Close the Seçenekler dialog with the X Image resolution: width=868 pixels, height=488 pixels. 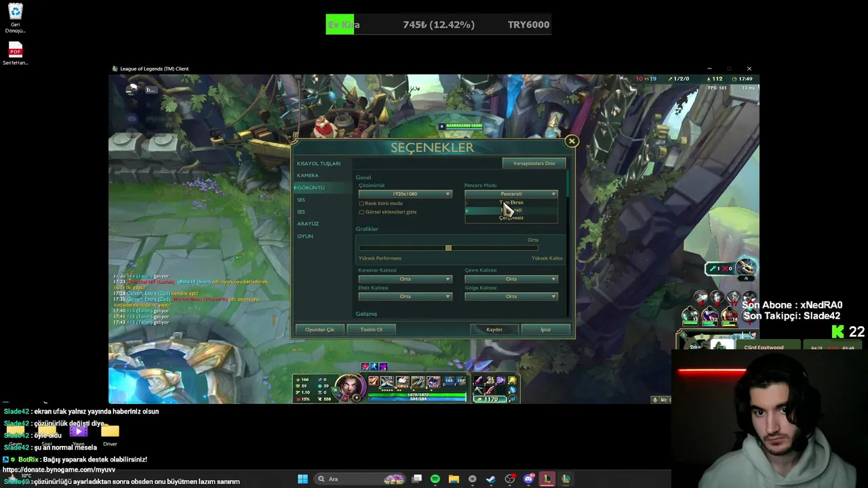pos(572,141)
